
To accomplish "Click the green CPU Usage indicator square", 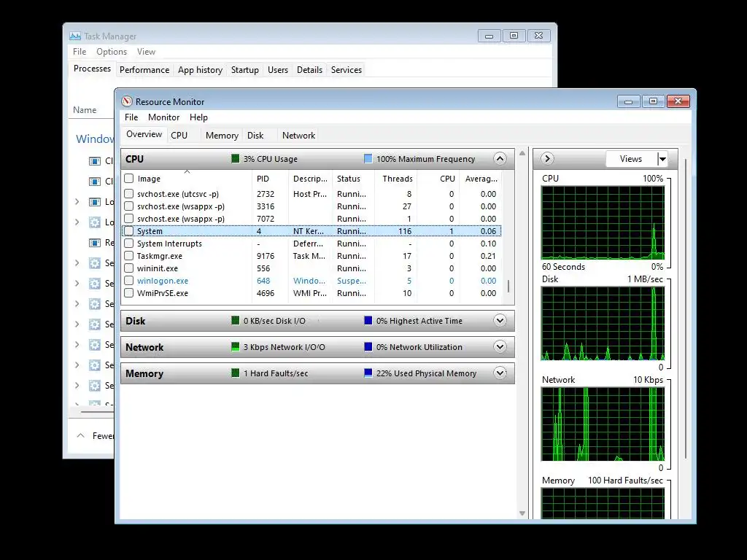I will (236, 158).
